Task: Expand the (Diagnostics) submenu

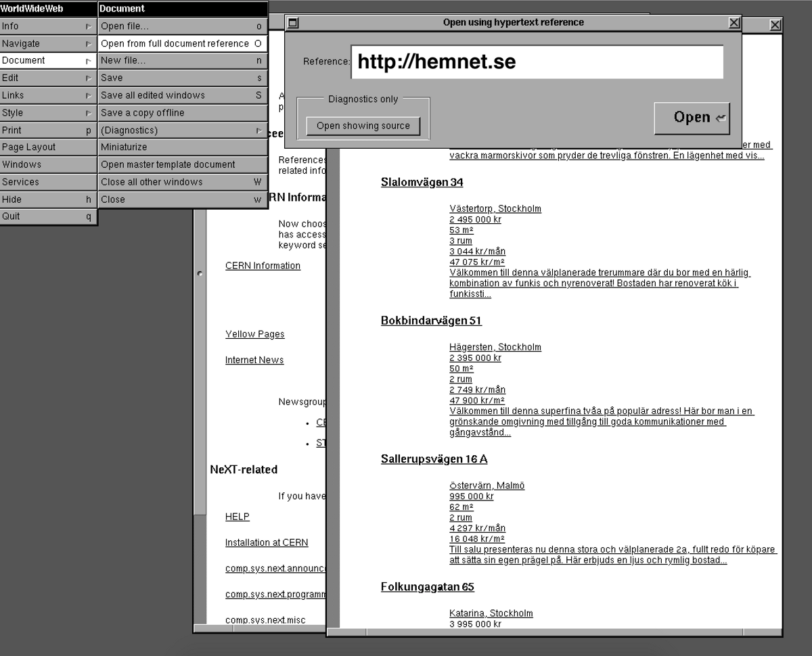Action: [x=183, y=131]
